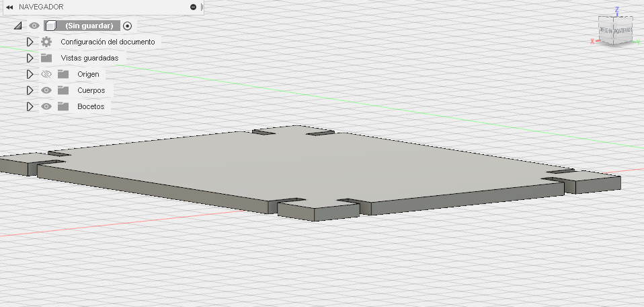Select the Origen label
Screen dimensions: 644x307
pos(88,75)
